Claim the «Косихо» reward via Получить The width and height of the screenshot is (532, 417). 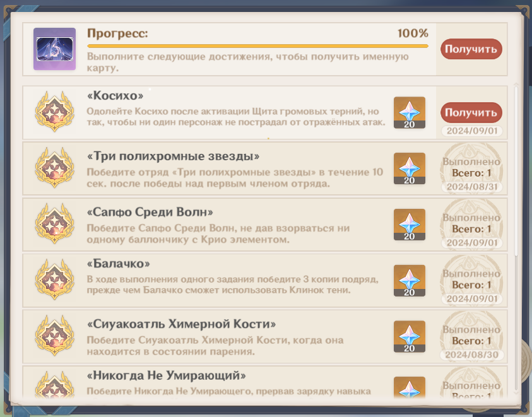471,112
